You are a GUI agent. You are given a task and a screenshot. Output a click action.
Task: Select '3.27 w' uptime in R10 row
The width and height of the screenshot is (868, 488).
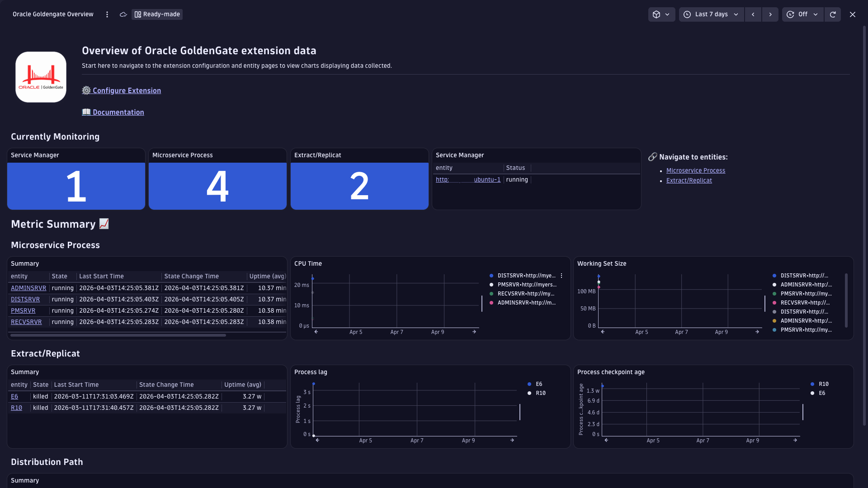pos(252,408)
